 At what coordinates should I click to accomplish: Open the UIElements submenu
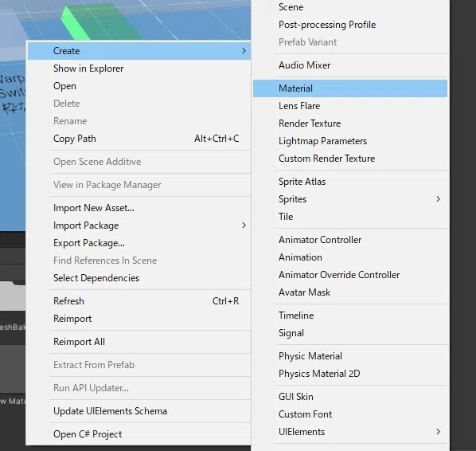tap(350, 432)
